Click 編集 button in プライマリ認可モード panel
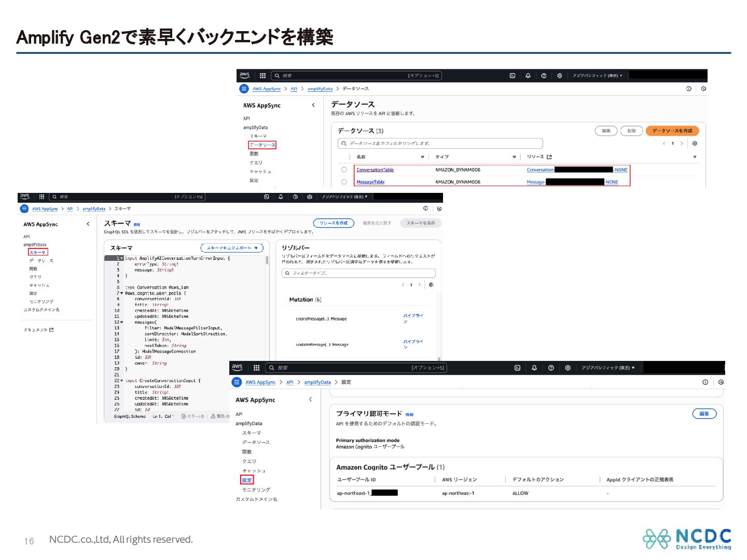 (x=704, y=414)
